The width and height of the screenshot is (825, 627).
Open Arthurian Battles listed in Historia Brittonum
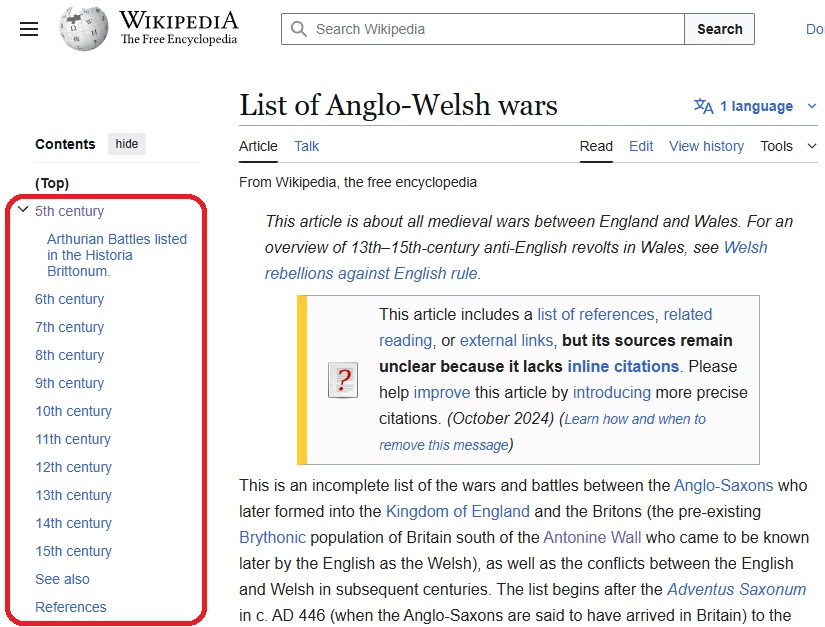117,255
